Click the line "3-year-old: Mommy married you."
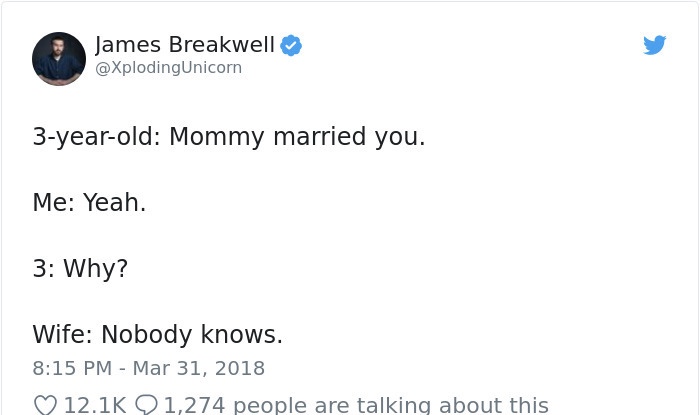The height and width of the screenshot is (415, 700). (x=229, y=137)
